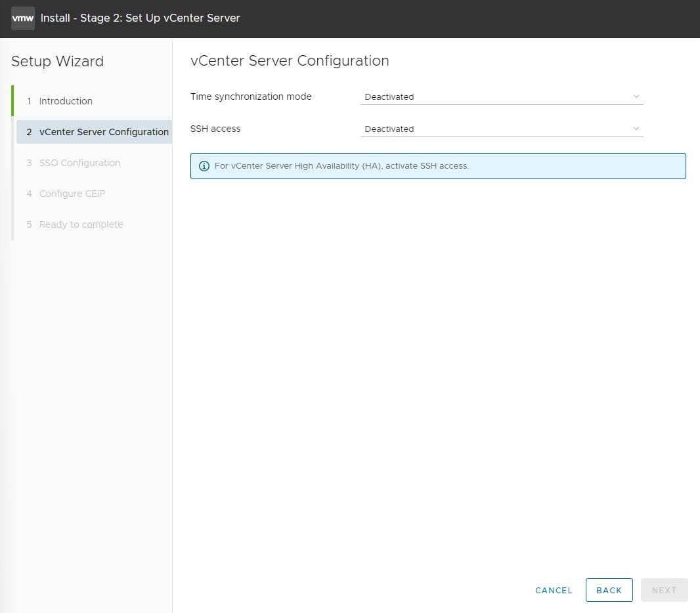This screenshot has height=613, width=700.
Task: Expand Time synchronization mode chevron arrow
Action: point(636,96)
